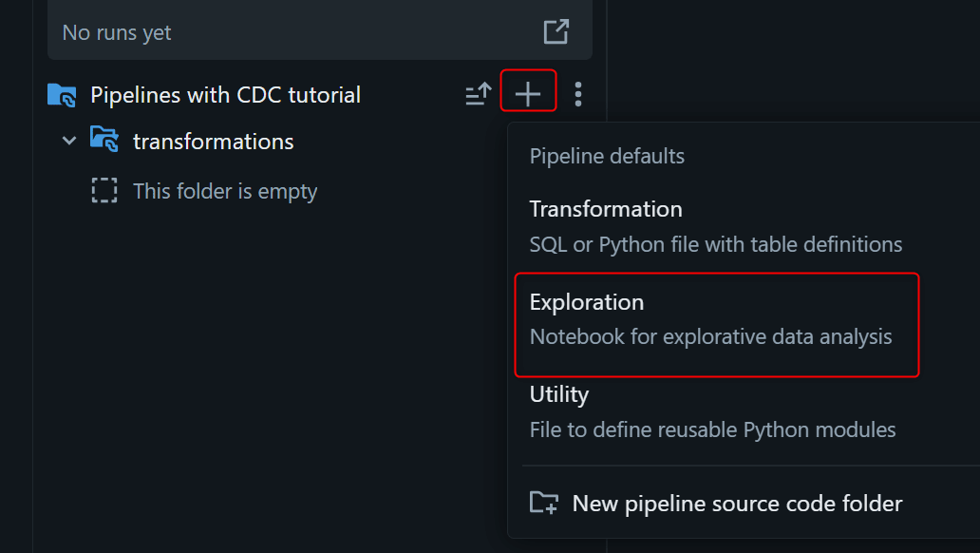This screenshot has height=553, width=980.
Task: Click the No runs yet text
Action: pos(117,32)
